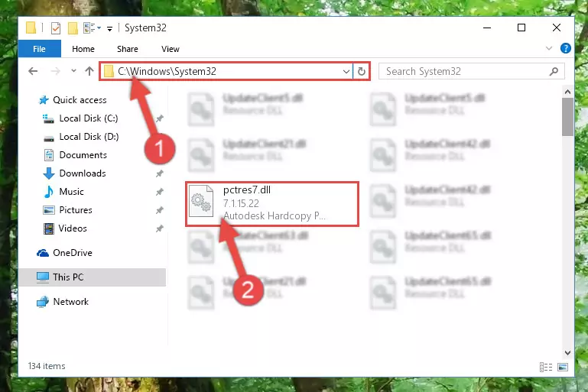Click the search magnifier icon
Image resolution: width=588 pixels, height=392 pixels.
tap(554, 71)
